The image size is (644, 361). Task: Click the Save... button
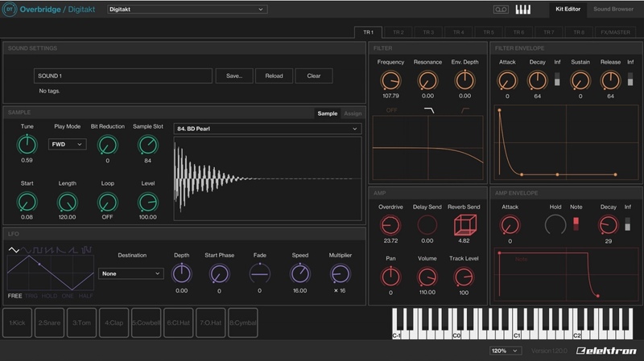click(234, 76)
